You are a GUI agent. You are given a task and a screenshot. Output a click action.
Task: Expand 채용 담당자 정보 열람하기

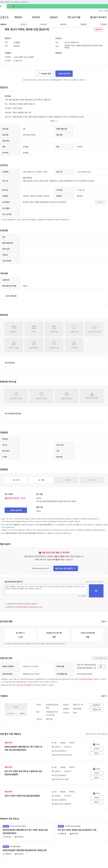pos(65,568)
